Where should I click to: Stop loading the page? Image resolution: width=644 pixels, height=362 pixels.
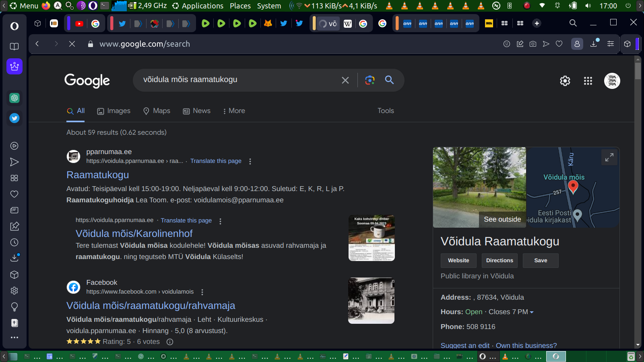tap(72, 44)
